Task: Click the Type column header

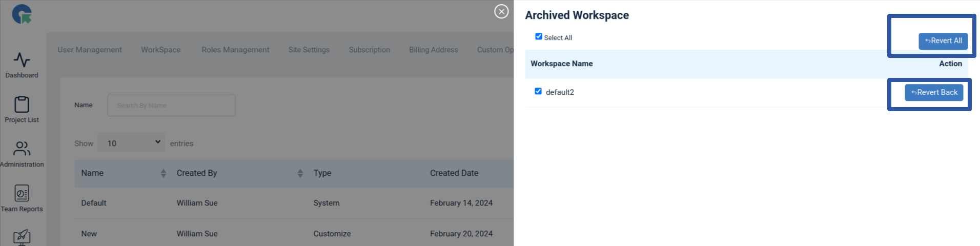Action: 322,173
